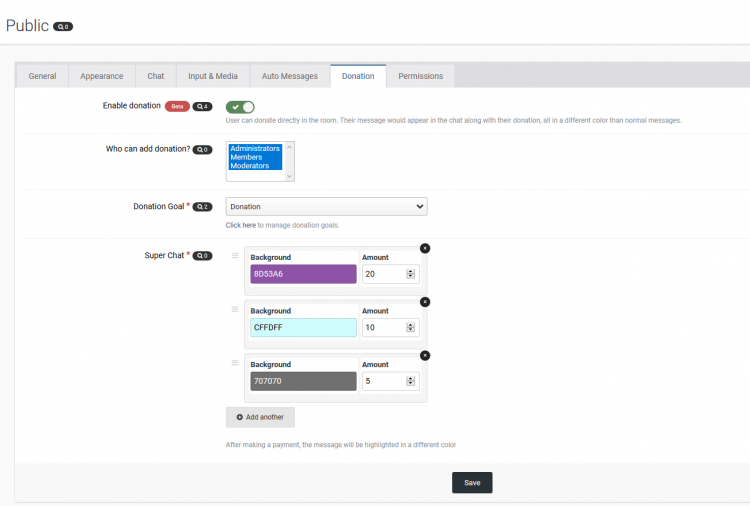Click drag handle of CFFDFF row
The image size is (750, 506).
pyautogui.click(x=235, y=309)
